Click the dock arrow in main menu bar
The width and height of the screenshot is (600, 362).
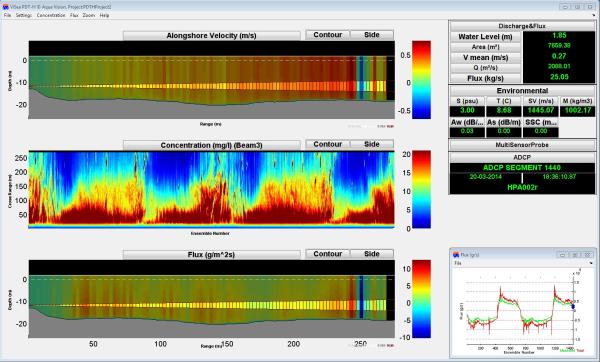tap(594, 15)
